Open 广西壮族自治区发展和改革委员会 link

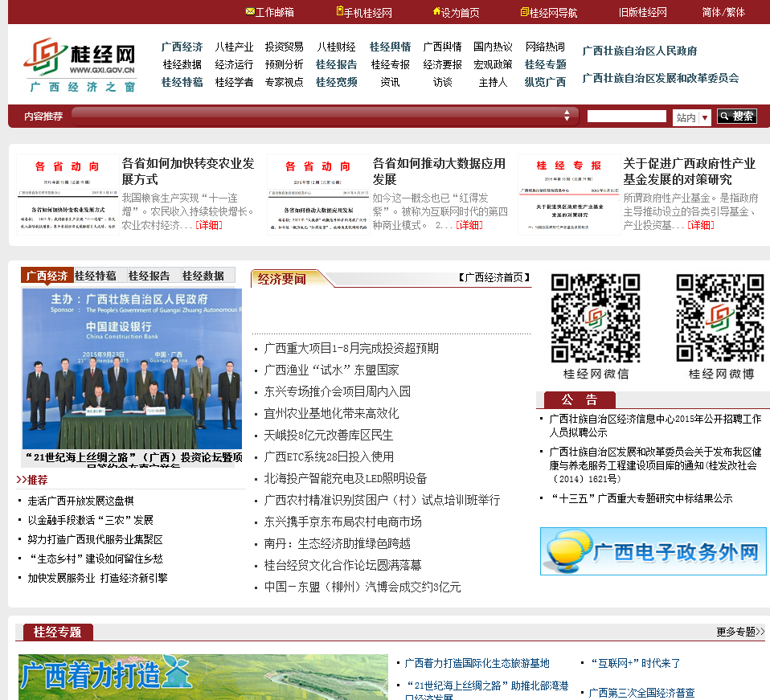tap(661, 78)
